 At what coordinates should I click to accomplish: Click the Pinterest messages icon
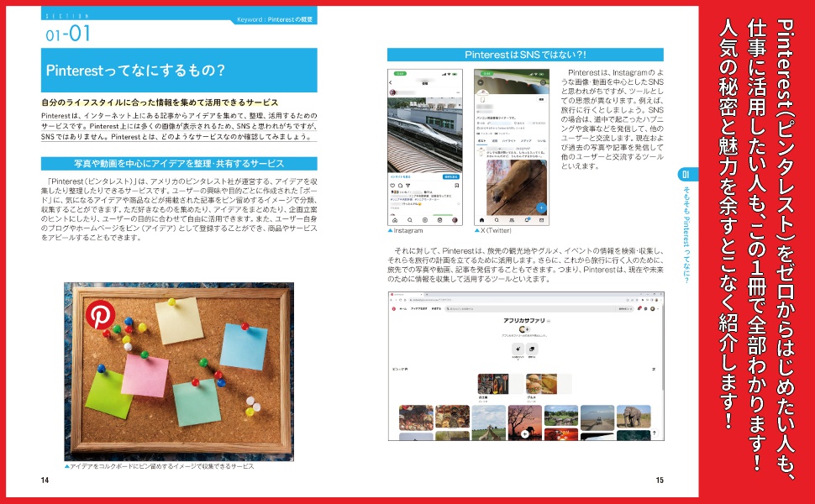pos(645,308)
